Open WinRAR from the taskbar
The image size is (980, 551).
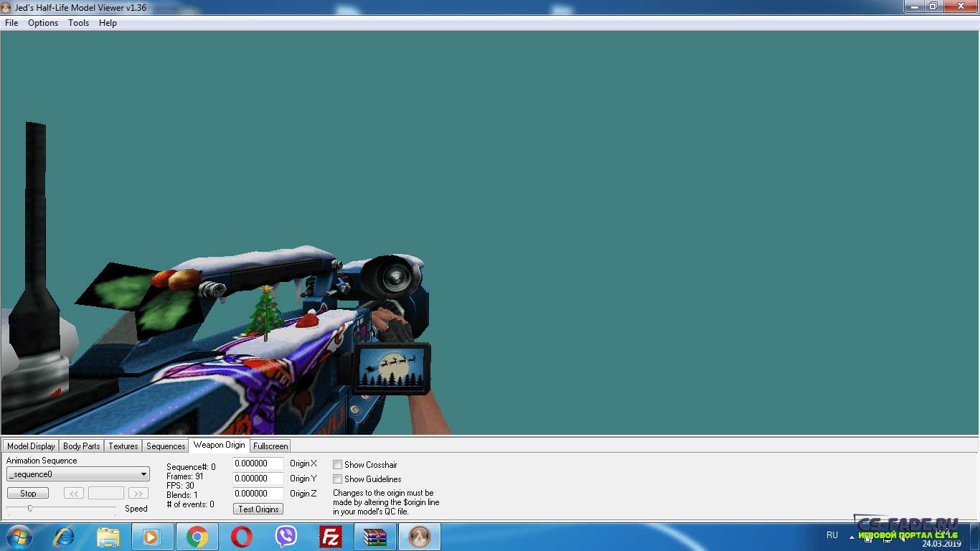(375, 537)
